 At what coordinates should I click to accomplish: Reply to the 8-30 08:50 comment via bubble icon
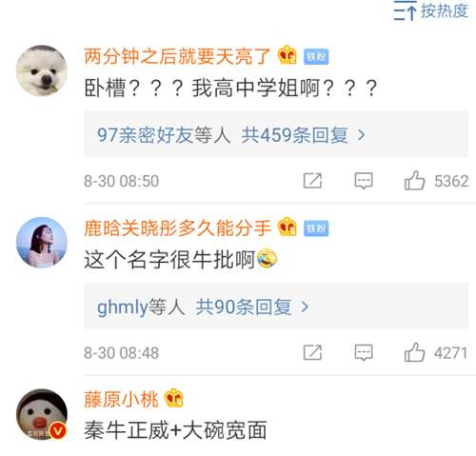(x=364, y=181)
